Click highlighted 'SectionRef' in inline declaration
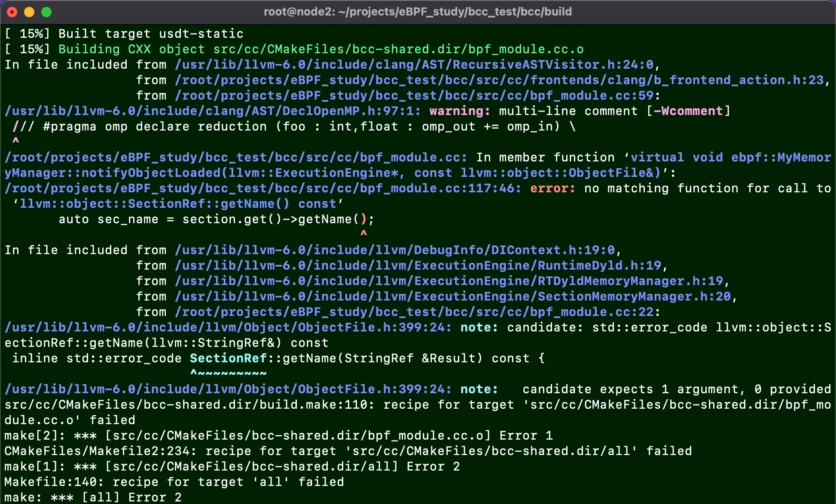This screenshot has height=504, width=836. coord(228,358)
